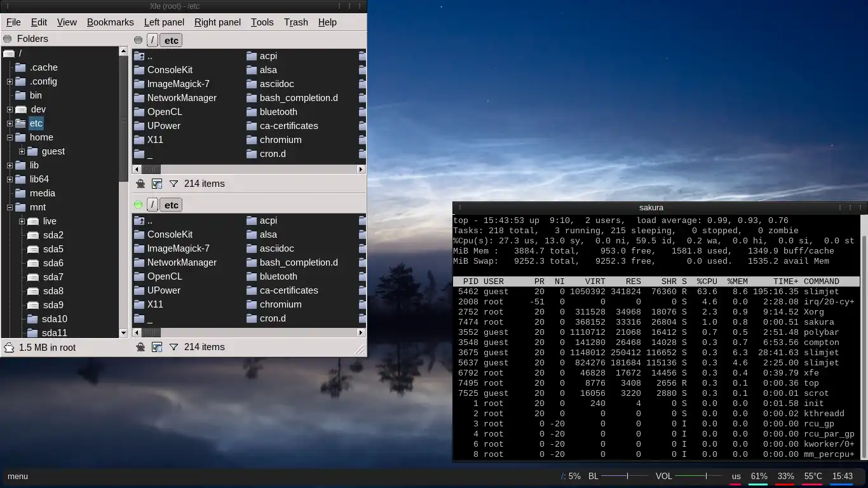Click the filter funnel icon in gray-dot panel

coord(173,184)
